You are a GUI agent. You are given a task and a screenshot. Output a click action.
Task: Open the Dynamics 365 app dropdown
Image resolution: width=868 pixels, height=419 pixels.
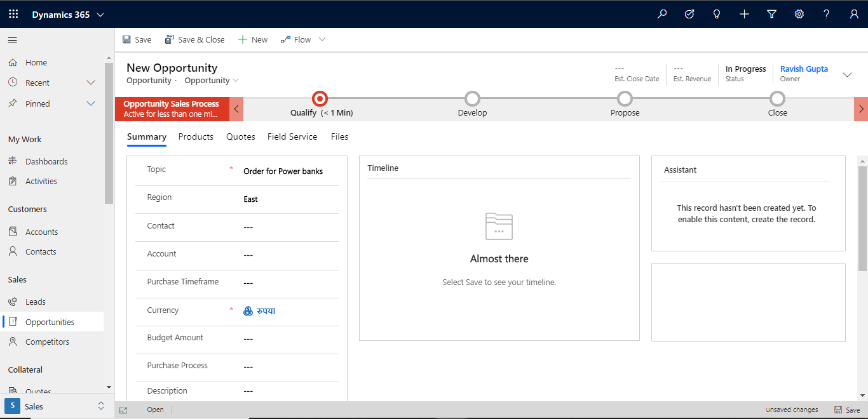click(100, 15)
